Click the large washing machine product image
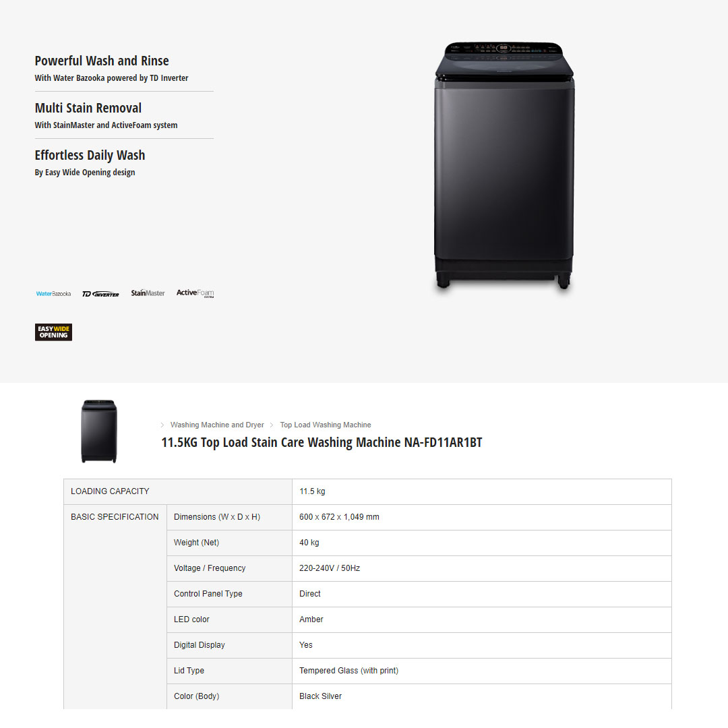Screen dimensions: 728x728 [x=504, y=166]
